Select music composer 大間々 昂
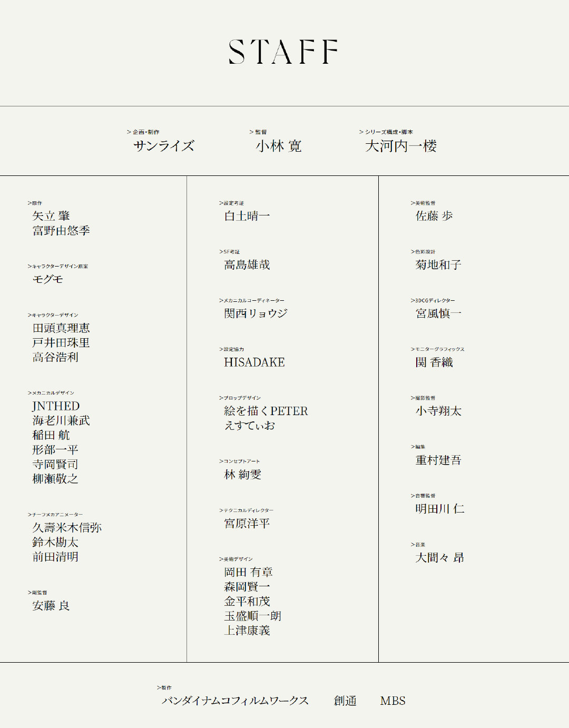This screenshot has width=569, height=728. coord(439,558)
